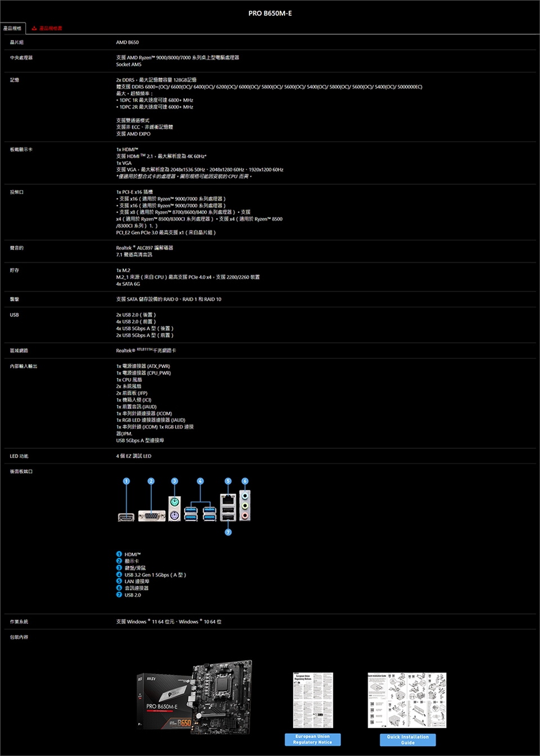Image resolution: width=540 pixels, height=756 pixels.
Task: Click the red download icon beside 產品規格表
Action: point(34,28)
